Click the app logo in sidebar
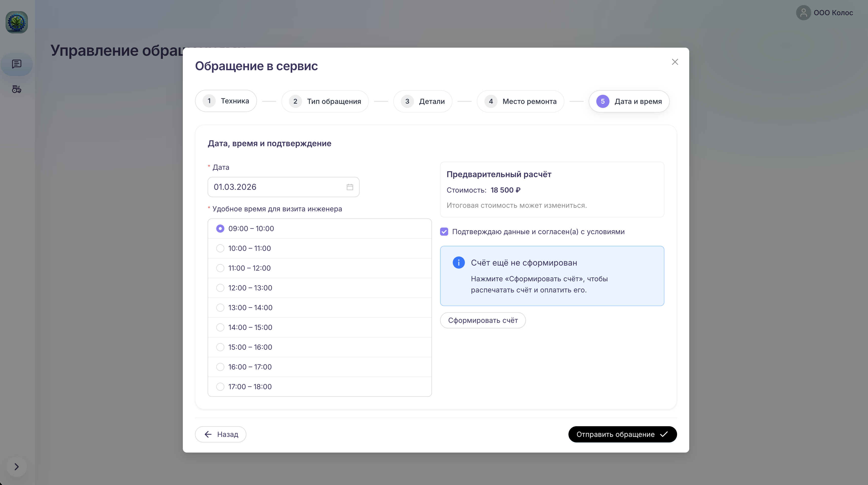868x485 pixels. pyautogui.click(x=16, y=22)
